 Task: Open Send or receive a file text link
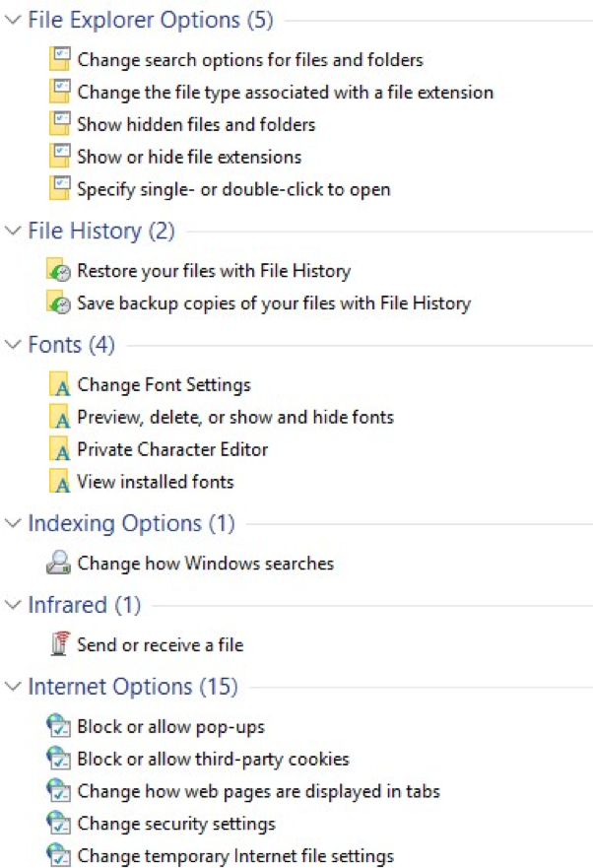tap(161, 645)
